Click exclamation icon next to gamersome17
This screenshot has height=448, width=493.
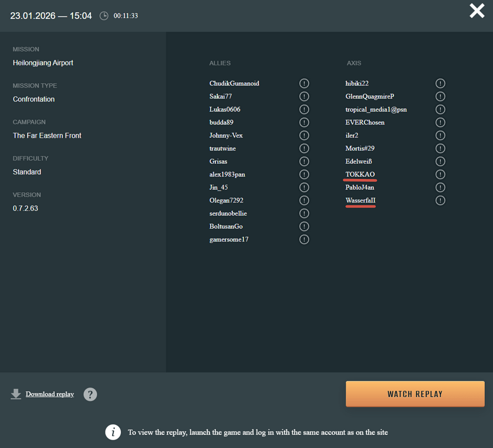pyautogui.click(x=304, y=240)
